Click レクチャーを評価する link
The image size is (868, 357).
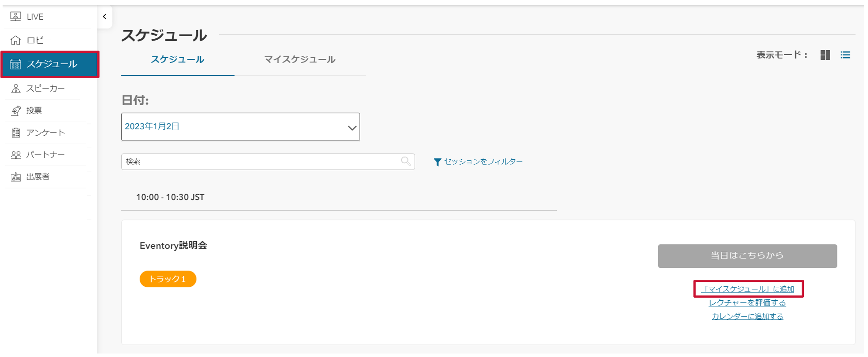coord(747,303)
